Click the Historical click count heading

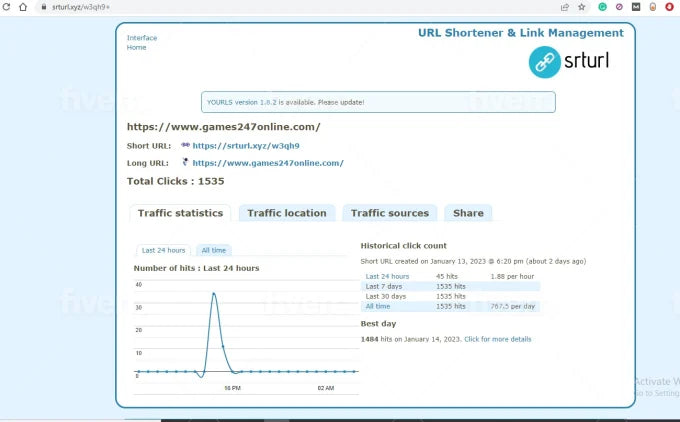pos(403,245)
